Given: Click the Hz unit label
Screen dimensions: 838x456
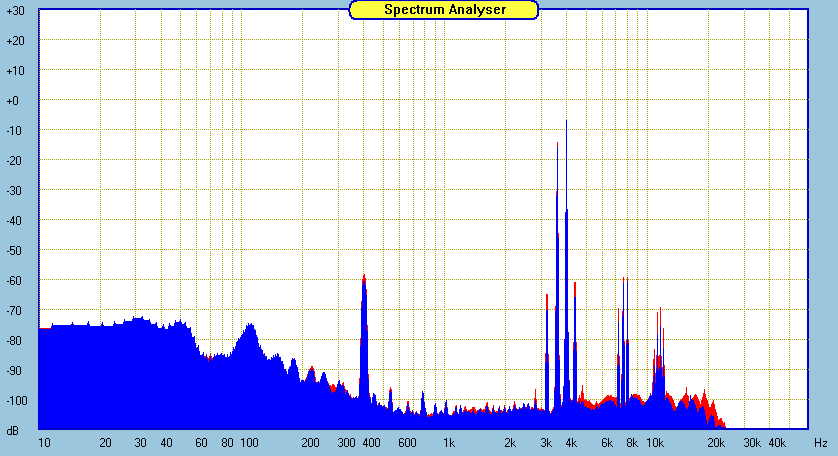Looking at the screenshot, I should point(820,442).
